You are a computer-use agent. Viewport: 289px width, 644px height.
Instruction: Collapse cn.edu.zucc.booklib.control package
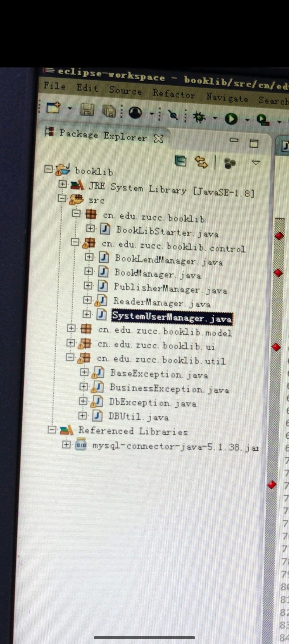tap(75, 242)
